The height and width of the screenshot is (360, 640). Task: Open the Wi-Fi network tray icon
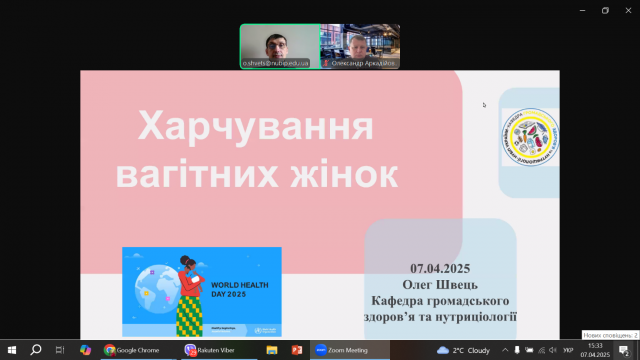tap(542, 350)
